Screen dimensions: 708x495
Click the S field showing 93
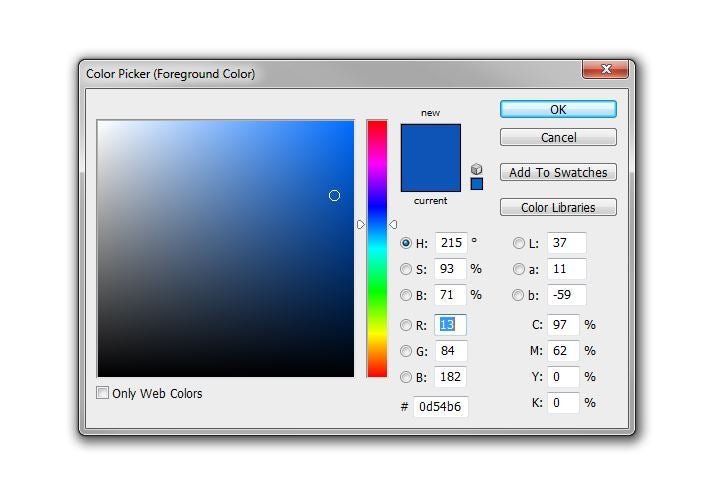pos(450,269)
